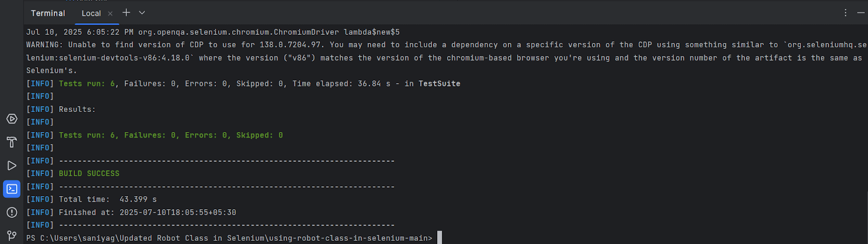Click the Results: output line

click(x=77, y=109)
